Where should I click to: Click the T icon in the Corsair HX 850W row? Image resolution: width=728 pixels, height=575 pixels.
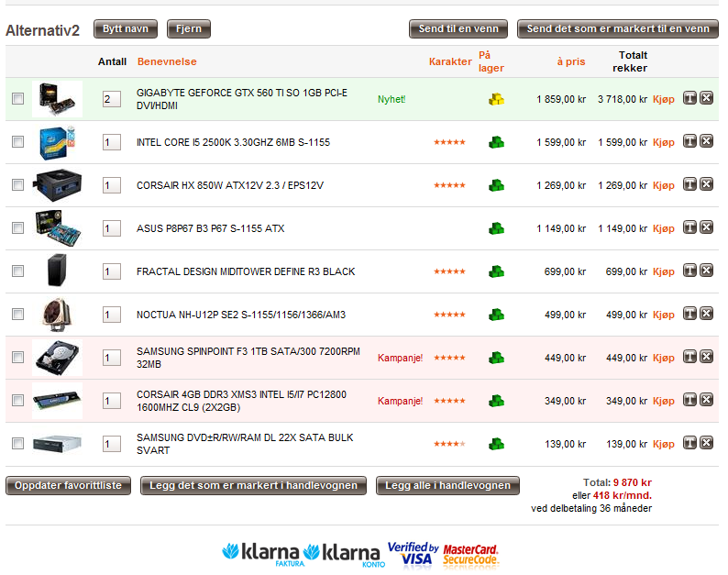[x=689, y=184]
